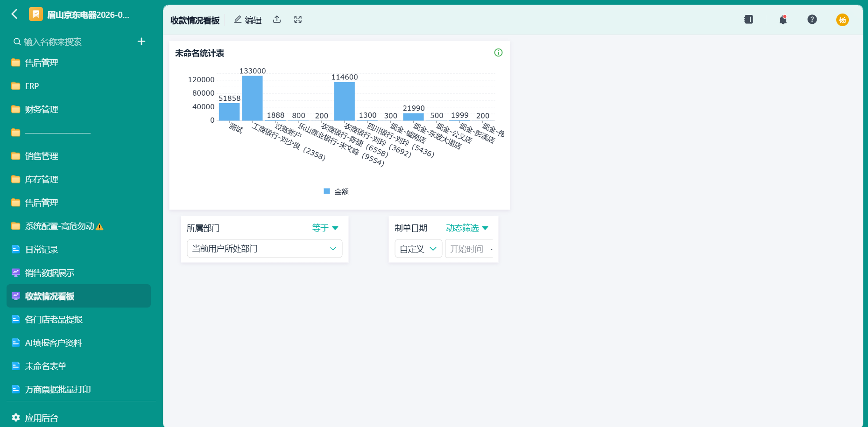This screenshot has width=868, height=427.
Task: Click the 编辑 button
Action: [x=248, y=20]
